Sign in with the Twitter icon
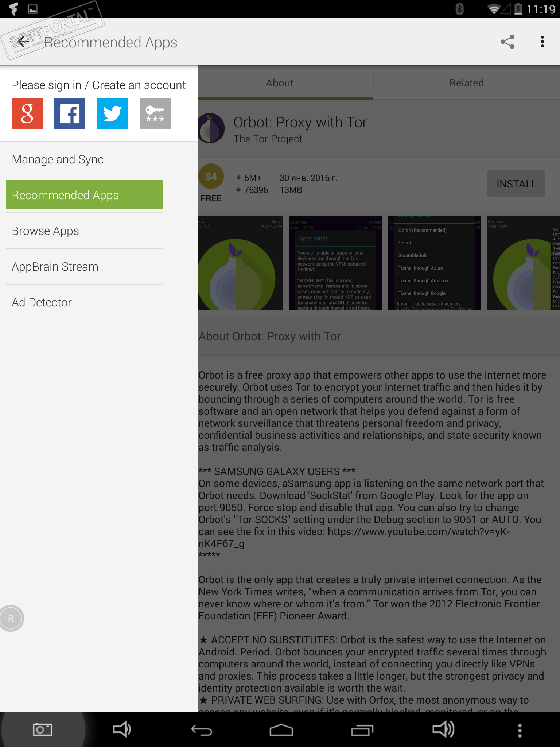 pos(112,113)
